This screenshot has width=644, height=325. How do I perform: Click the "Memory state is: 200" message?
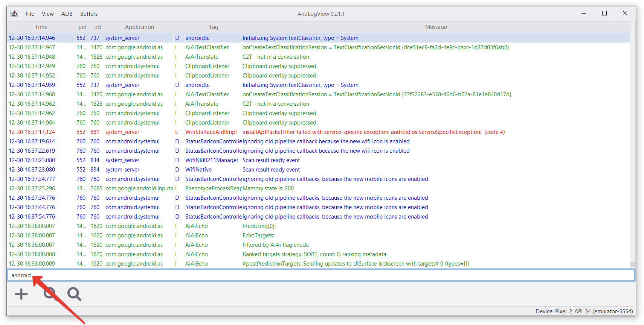click(268, 188)
